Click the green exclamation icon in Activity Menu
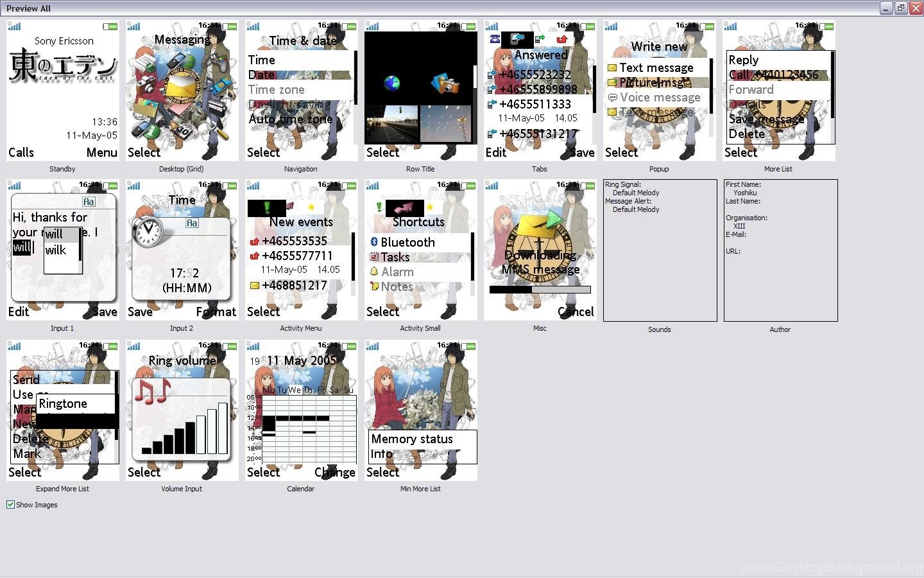This screenshot has height=578, width=924. click(266, 207)
